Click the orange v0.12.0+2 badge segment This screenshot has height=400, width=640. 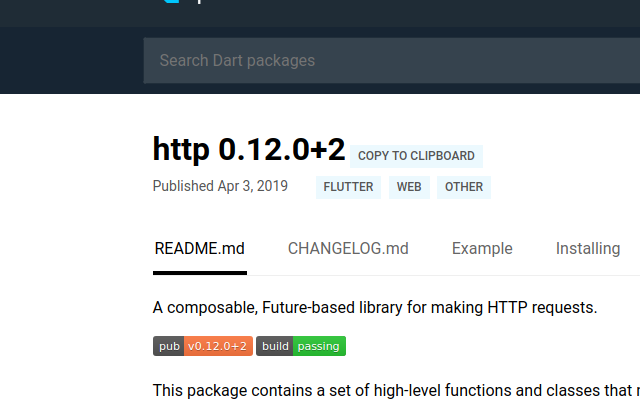218,347
